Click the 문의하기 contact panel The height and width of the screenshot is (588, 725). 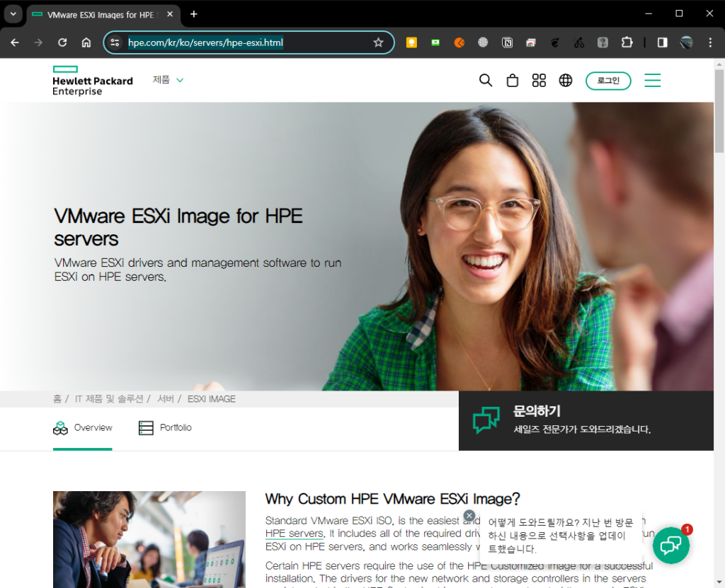[586, 421]
